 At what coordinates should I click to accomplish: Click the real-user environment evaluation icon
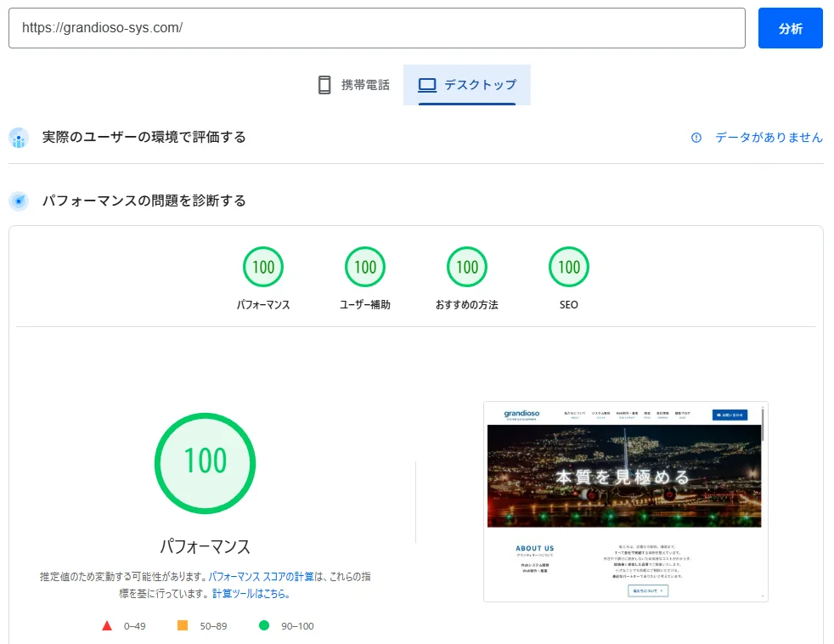19,138
